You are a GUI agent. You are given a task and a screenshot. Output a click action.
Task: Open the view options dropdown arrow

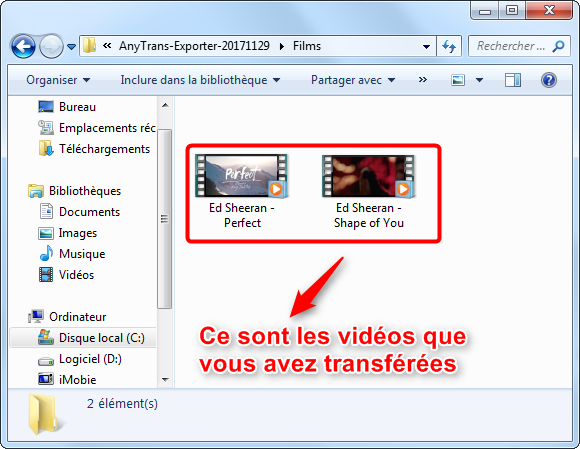point(479,80)
